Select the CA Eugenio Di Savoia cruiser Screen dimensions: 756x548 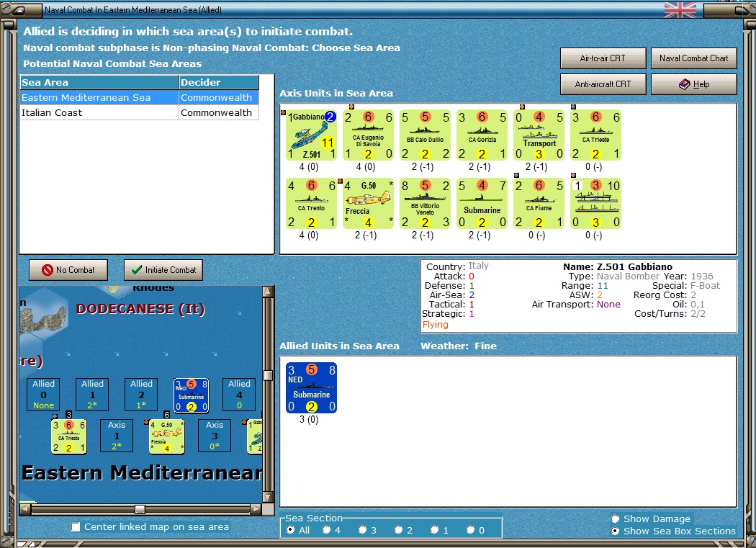point(368,135)
